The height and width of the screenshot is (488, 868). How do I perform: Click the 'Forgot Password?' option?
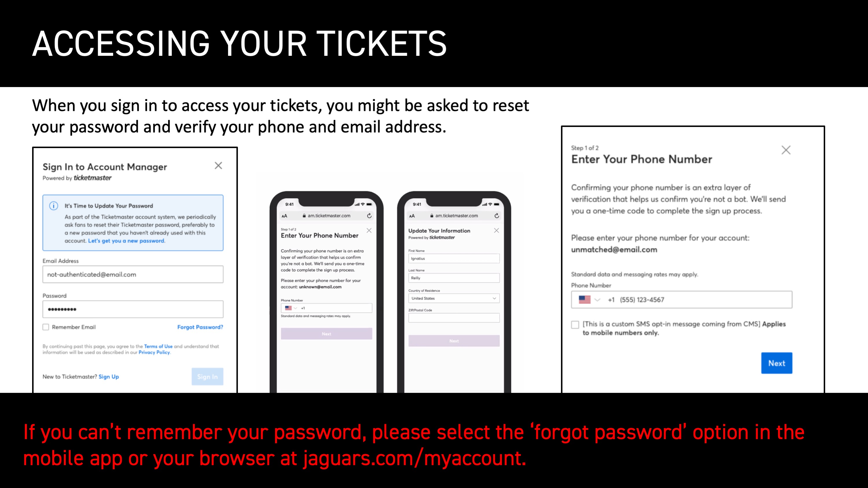(x=200, y=327)
